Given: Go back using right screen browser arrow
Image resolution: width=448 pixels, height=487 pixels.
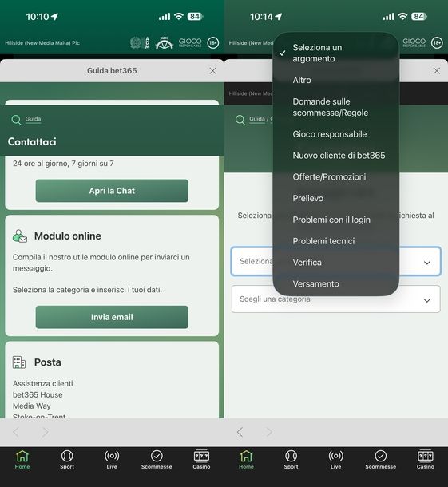Looking at the screenshot, I should (240, 432).
